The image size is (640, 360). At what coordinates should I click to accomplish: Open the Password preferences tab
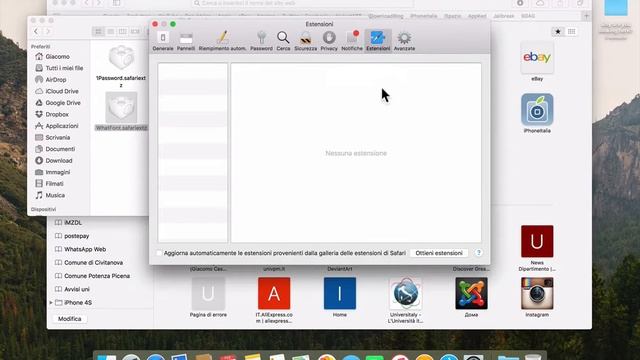(261, 41)
